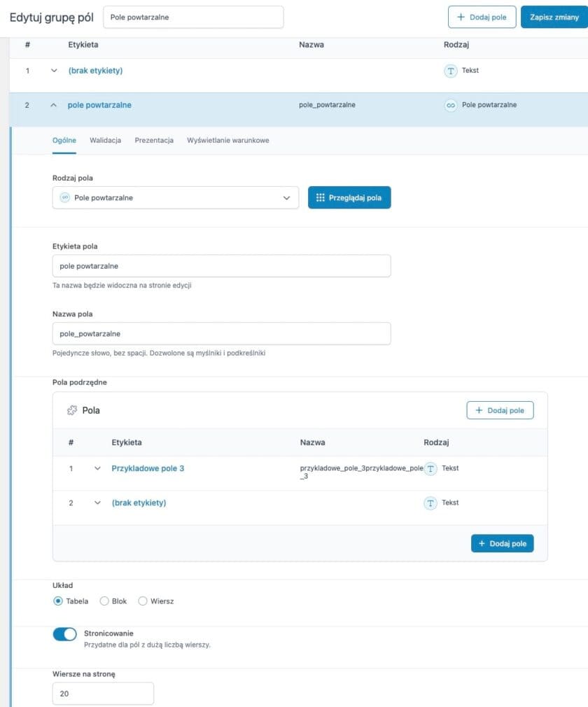Image resolution: width=588 pixels, height=707 pixels.
Task: Click the Etykieta pola text input
Action: tap(221, 266)
